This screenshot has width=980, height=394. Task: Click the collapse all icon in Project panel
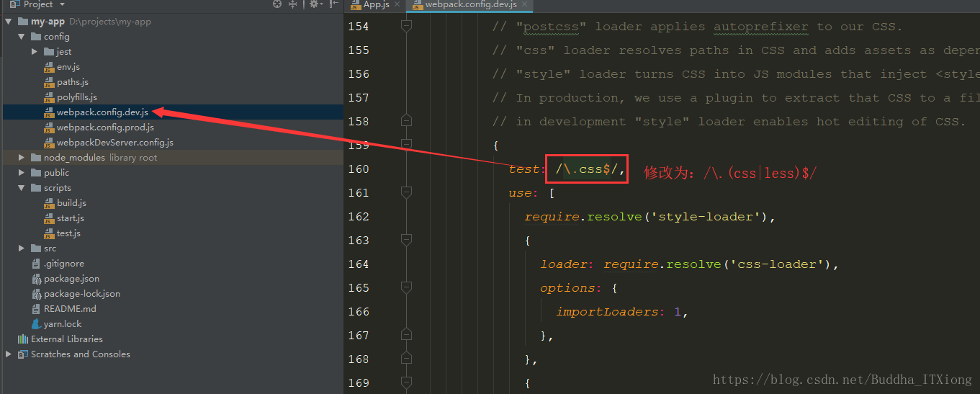tap(293, 4)
